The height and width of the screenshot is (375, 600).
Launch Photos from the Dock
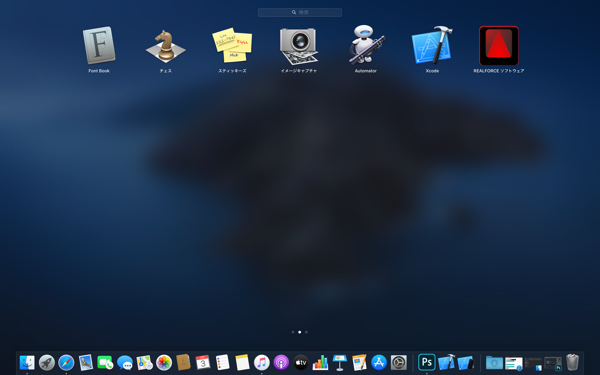(164, 362)
